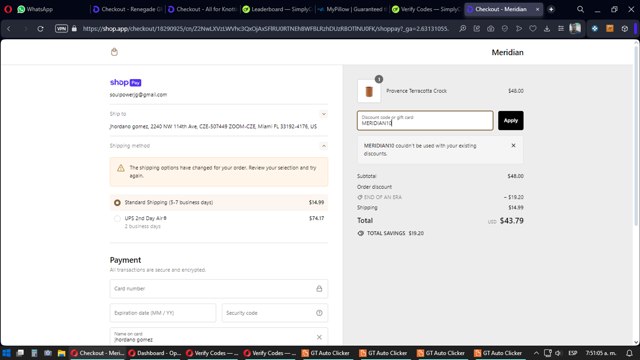Image resolution: width=640 pixels, height=360 pixels.
Task: Click the $43.79 total amount
Action: coord(511,221)
